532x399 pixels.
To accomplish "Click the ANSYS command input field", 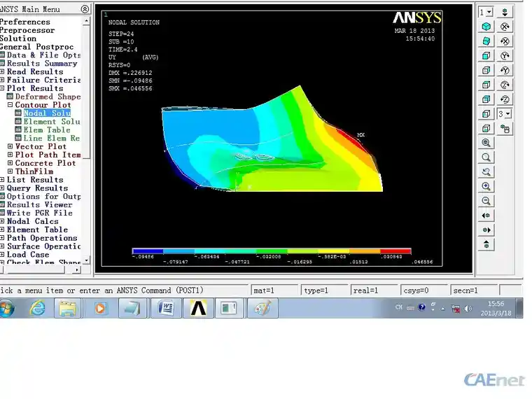I will point(124,290).
